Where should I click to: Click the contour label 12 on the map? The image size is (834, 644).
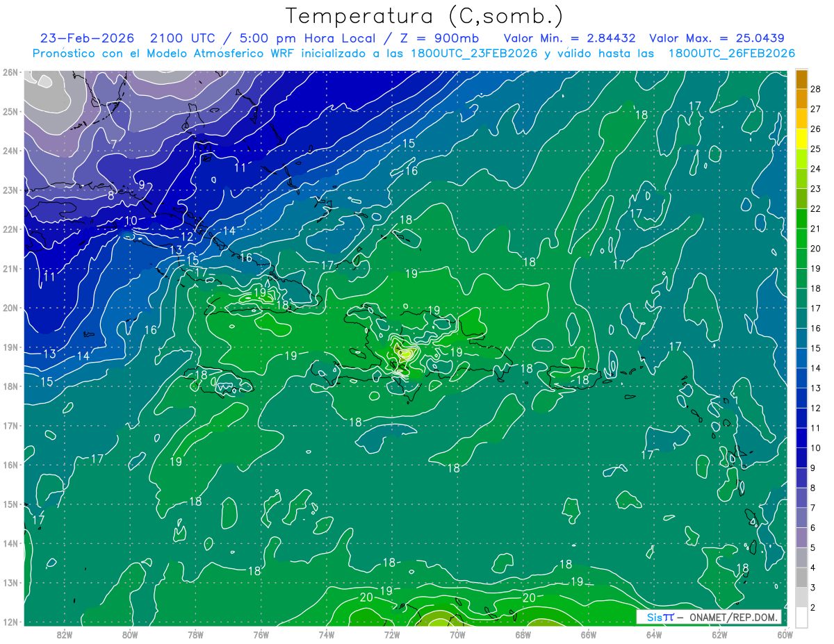point(187,237)
